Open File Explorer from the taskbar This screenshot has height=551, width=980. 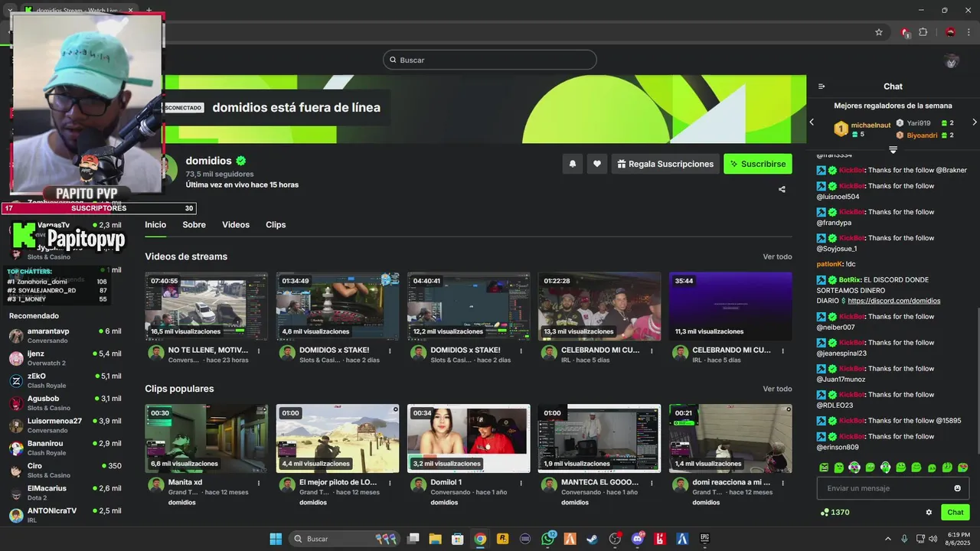[x=435, y=539]
